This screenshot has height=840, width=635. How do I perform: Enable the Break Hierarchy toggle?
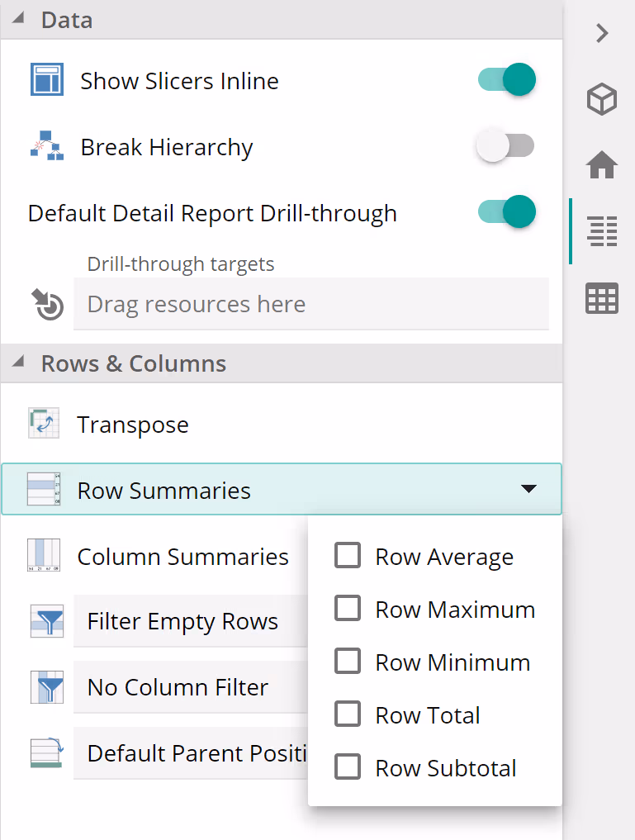[x=506, y=147]
